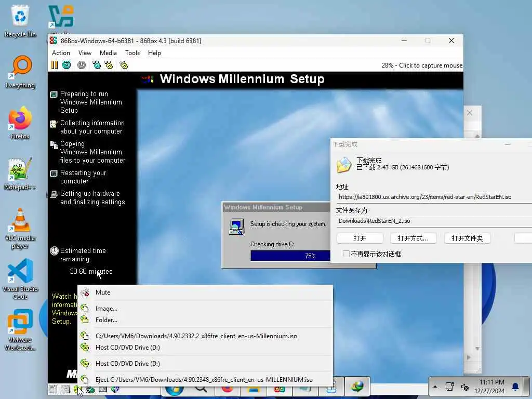Click the 打开方式... button
Screen dimensions: 532x399
[x=413, y=238]
